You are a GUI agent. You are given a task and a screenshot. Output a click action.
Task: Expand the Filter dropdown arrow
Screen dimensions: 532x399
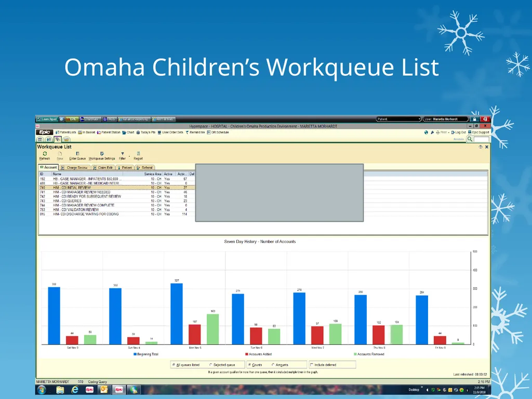[x=129, y=156]
